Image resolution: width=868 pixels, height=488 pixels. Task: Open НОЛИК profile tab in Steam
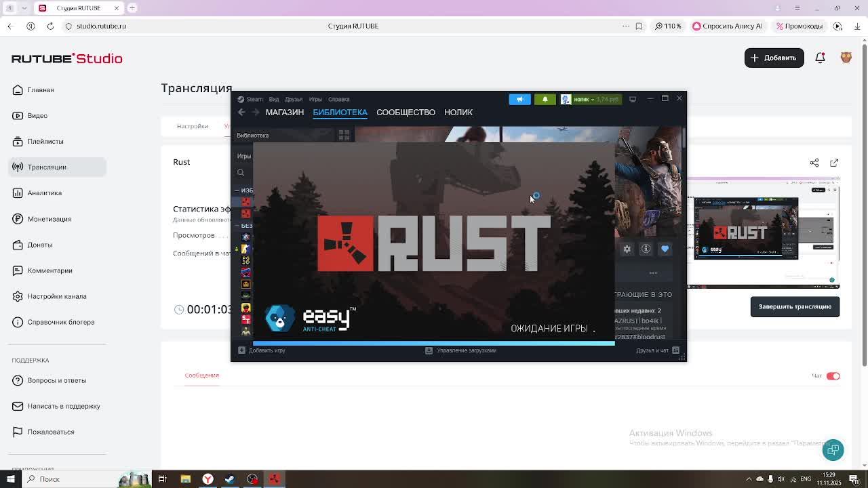click(458, 113)
